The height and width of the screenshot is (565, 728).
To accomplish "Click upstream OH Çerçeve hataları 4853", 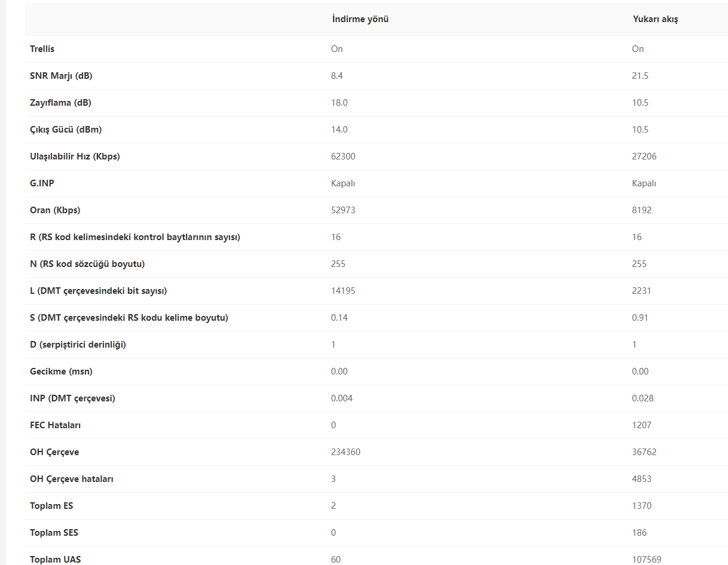I will pos(642,479).
